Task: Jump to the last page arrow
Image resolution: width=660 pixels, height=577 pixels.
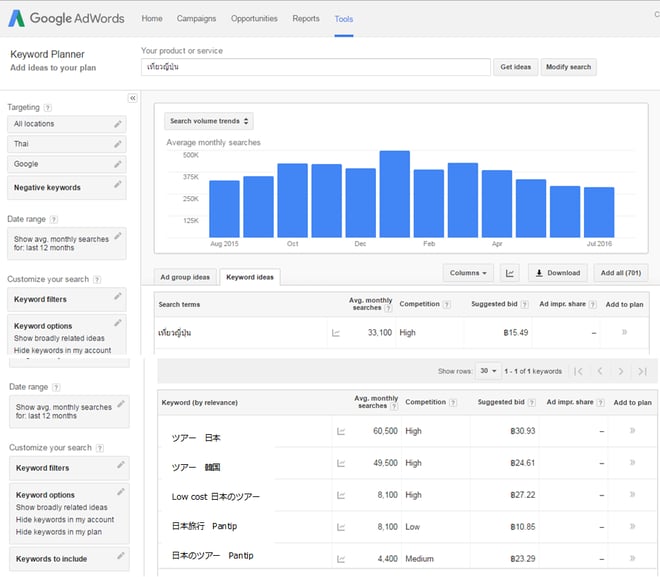Action: click(642, 371)
